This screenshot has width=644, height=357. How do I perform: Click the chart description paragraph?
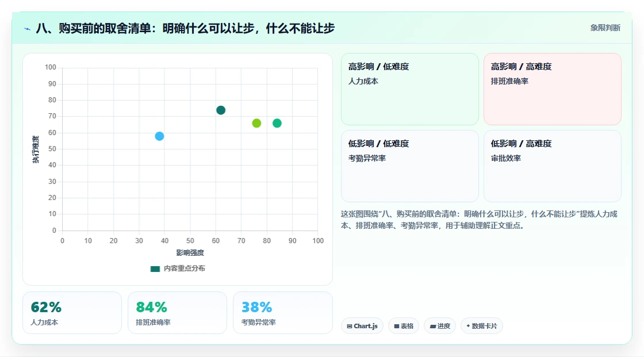tap(479, 220)
